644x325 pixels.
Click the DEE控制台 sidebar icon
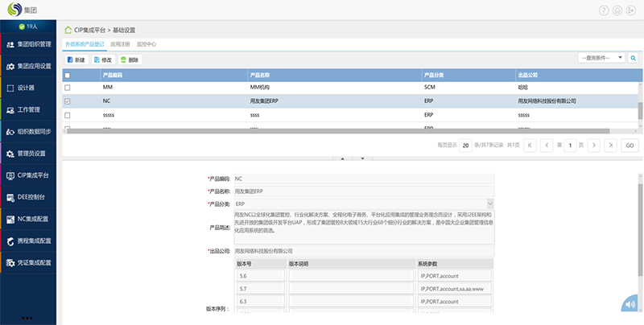[10, 197]
